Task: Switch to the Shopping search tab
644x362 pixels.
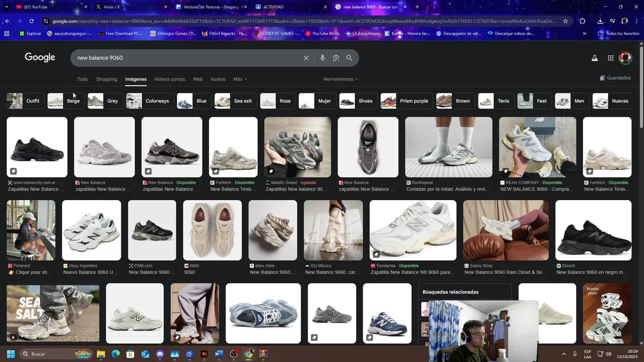Action: (107, 79)
